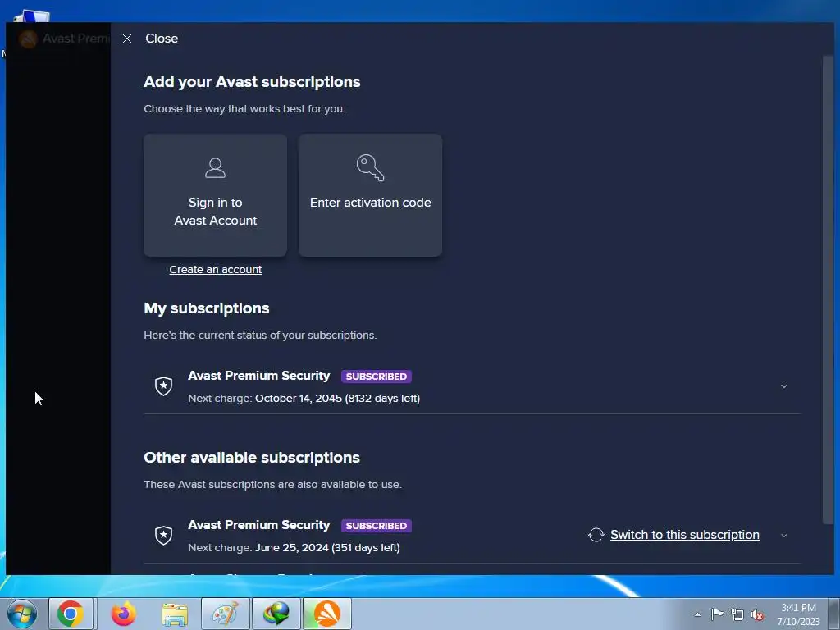This screenshot has width=840, height=630.
Task: Click the Close label text
Action: click(x=162, y=39)
